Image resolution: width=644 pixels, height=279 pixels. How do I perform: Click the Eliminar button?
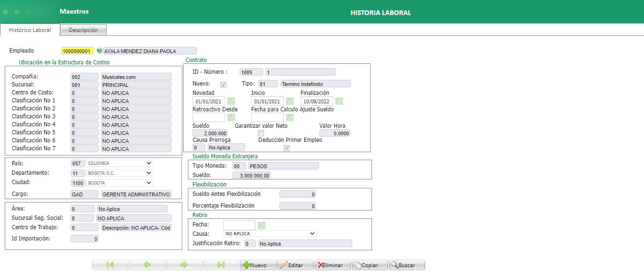point(333,265)
